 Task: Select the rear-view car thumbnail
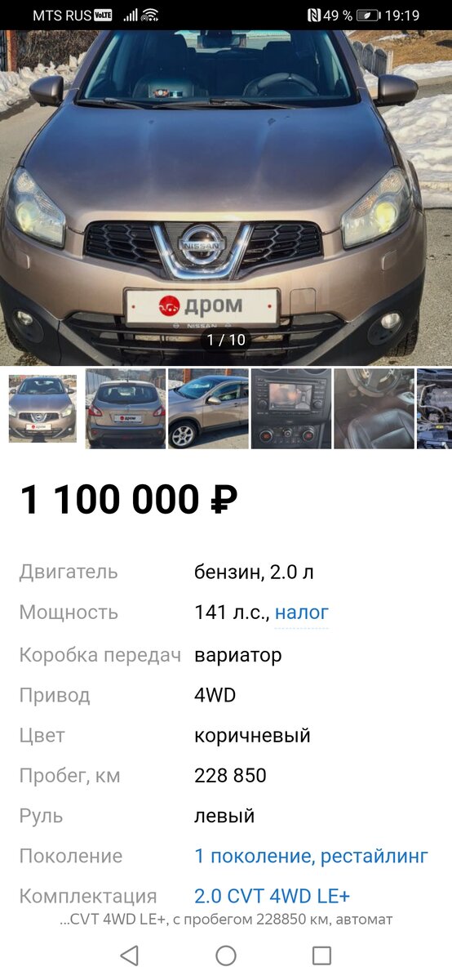126,408
